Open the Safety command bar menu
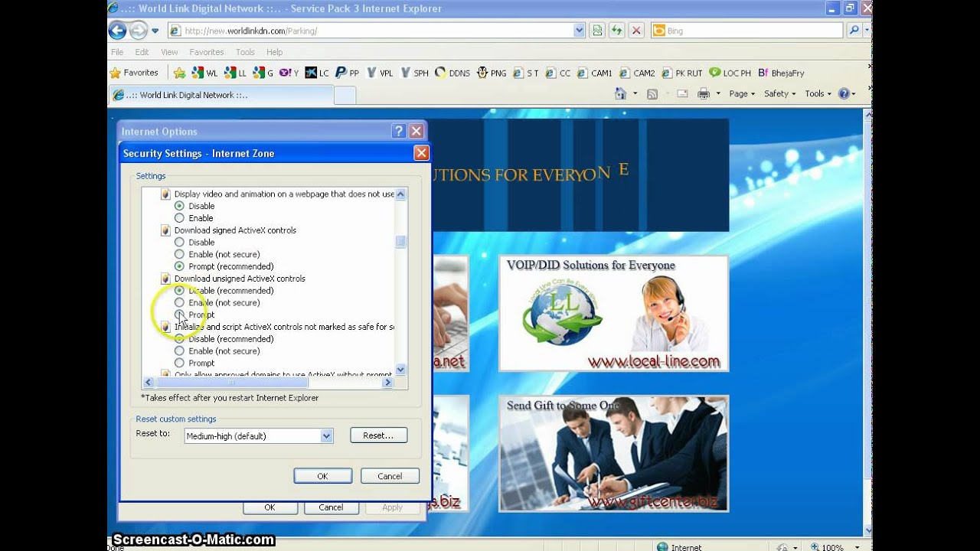This screenshot has height=551, width=980. click(779, 93)
